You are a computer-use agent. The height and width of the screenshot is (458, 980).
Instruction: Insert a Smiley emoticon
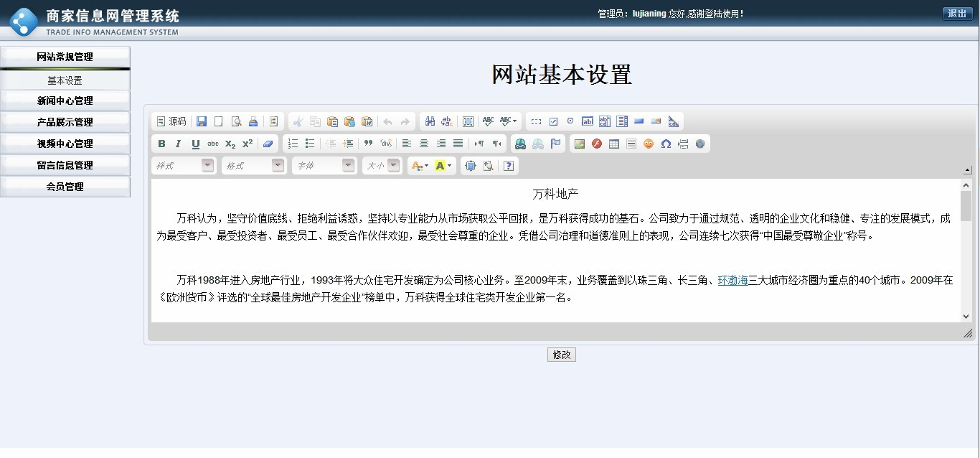tap(649, 144)
